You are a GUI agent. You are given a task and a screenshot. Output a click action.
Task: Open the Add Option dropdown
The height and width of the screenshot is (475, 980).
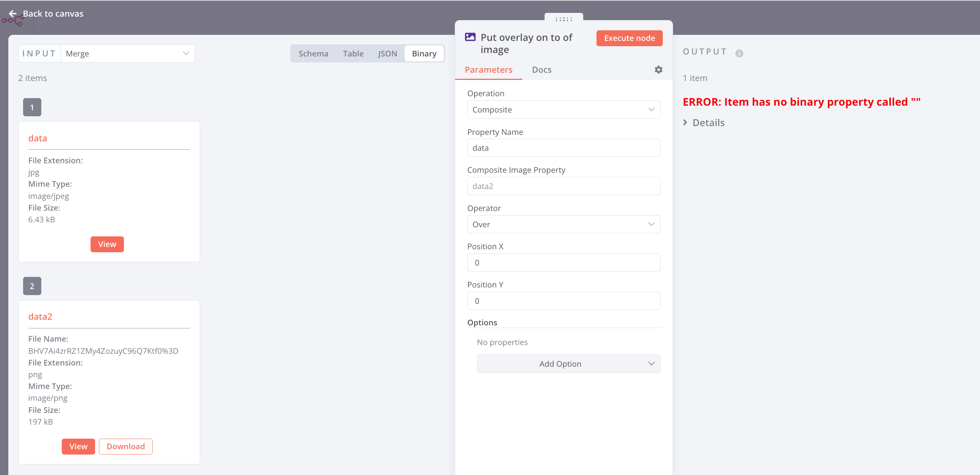[568, 364]
